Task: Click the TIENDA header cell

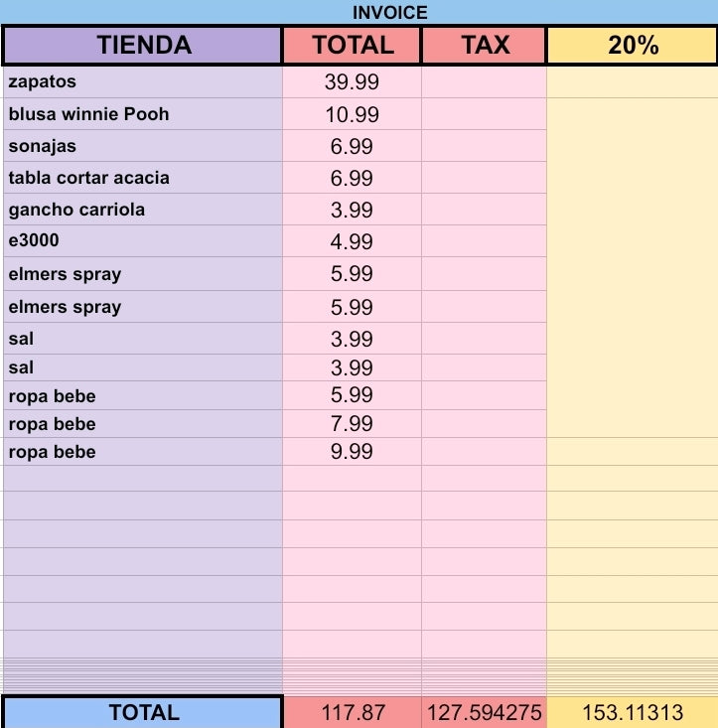Action: coord(142,45)
